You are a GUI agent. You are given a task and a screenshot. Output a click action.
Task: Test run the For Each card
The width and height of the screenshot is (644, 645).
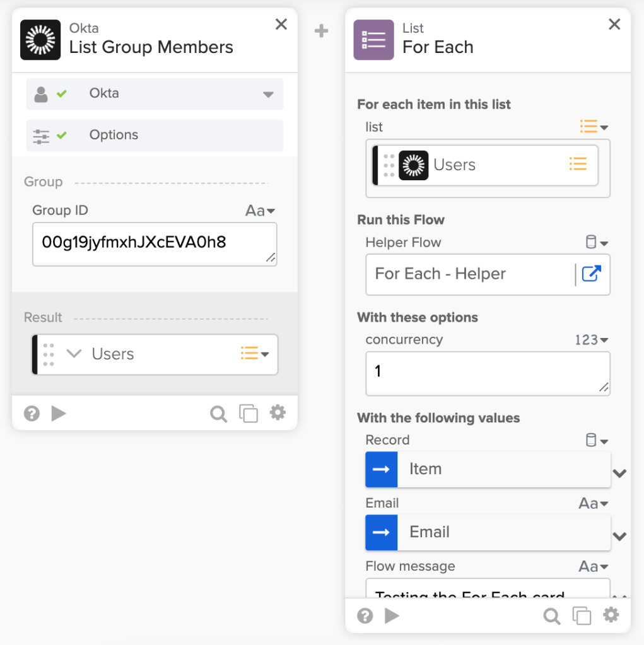point(392,615)
